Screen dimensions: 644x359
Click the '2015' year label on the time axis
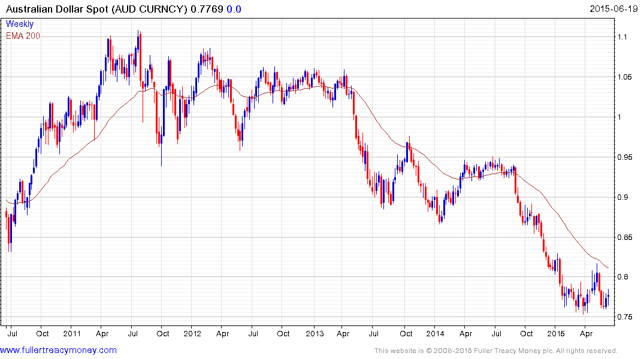tap(556, 333)
